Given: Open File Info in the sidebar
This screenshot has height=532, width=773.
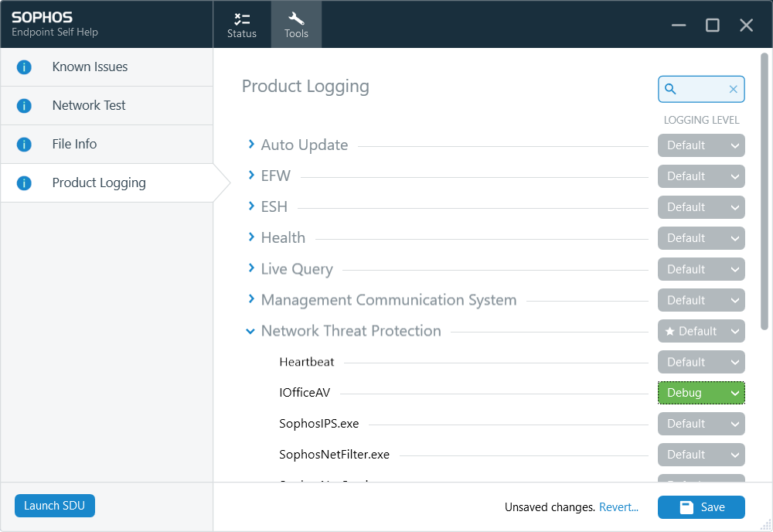Looking at the screenshot, I should tap(75, 145).
